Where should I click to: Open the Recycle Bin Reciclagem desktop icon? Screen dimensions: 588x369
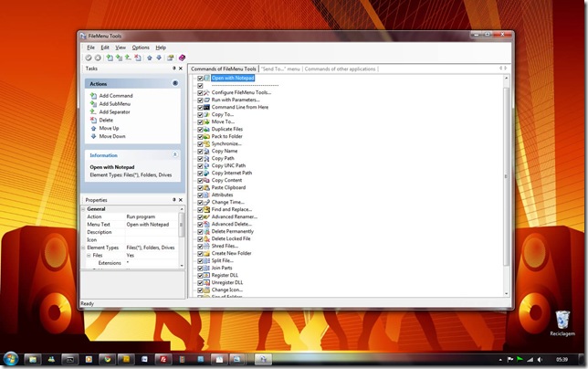click(x=562, y=323)
